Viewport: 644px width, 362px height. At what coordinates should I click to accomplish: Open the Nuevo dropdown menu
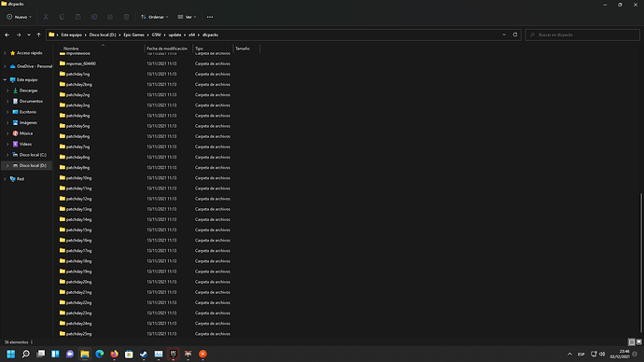[19, 17]
